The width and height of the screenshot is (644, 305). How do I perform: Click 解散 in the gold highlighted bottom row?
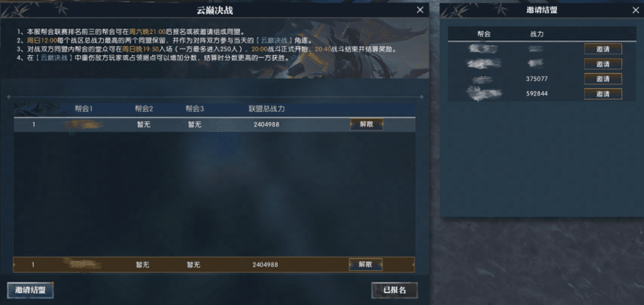[365, 265]
